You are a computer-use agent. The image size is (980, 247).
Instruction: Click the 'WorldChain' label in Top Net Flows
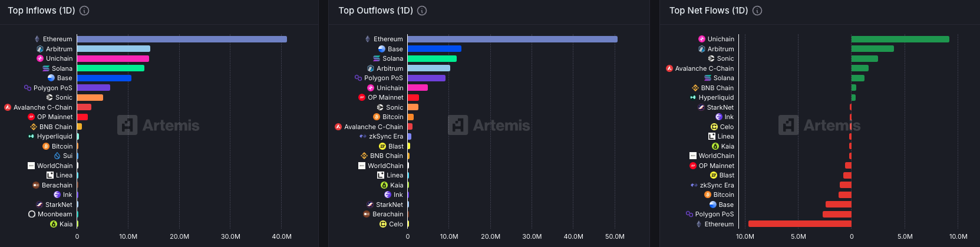click(x=717, y=156)
